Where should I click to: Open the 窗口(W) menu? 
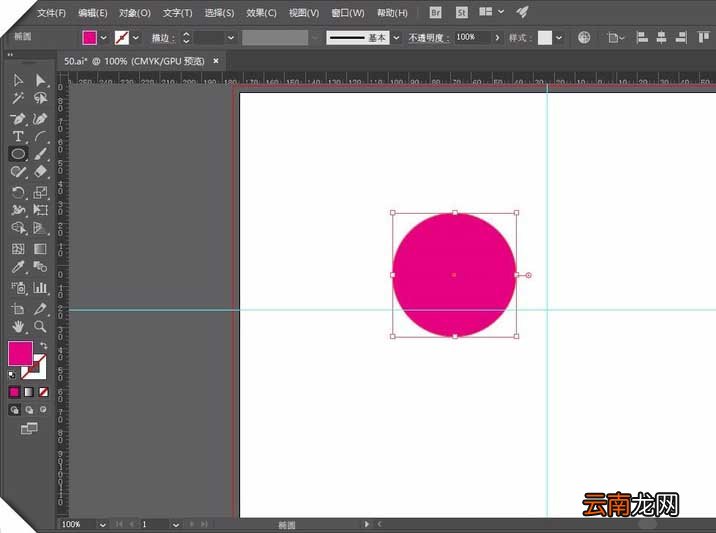point(347,13)
